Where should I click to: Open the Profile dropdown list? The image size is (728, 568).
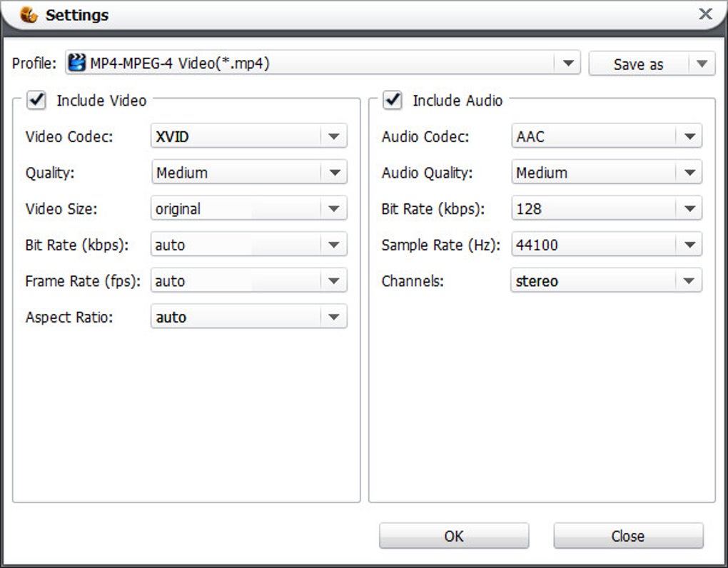567,64
